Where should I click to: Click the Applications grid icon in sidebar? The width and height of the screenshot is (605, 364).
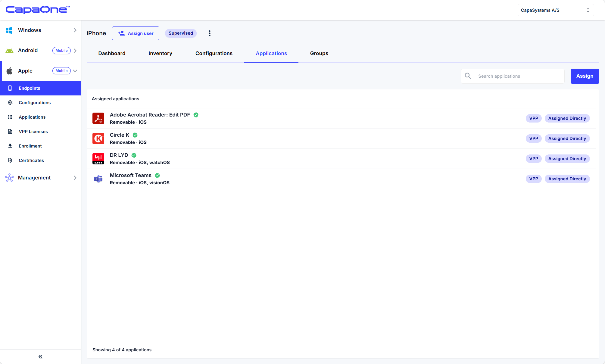[x=10, y=117]
